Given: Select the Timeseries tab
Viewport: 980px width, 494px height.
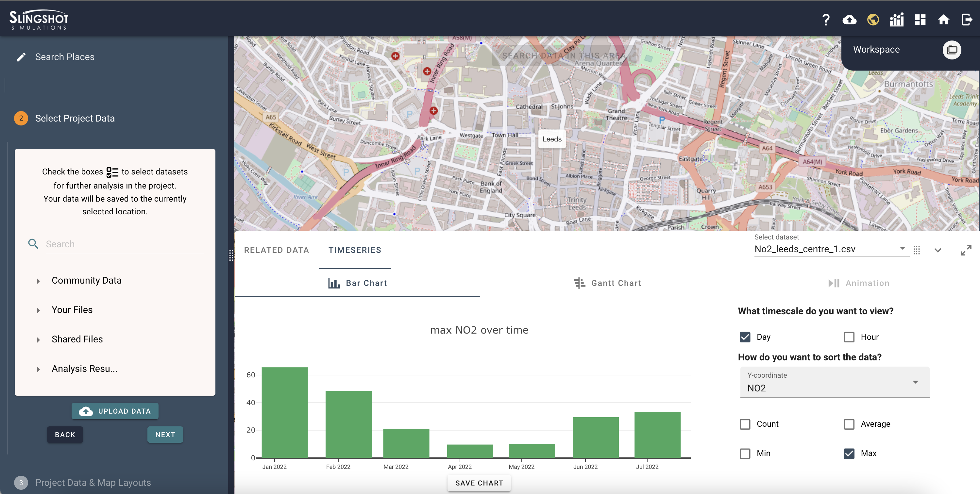Looking at the screenshot, I should (x=355, y=250).
